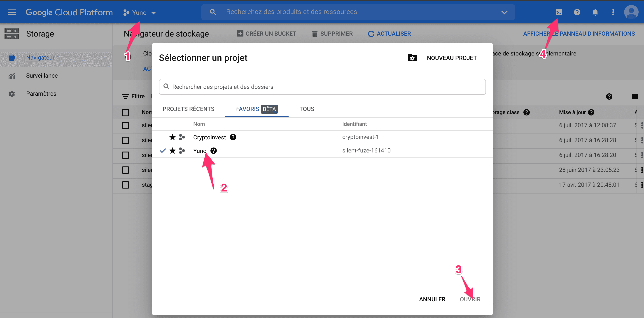Open the hamburger navigation menu
The width and height of the screenshot is (644, 318).
(x=12, y=12)
